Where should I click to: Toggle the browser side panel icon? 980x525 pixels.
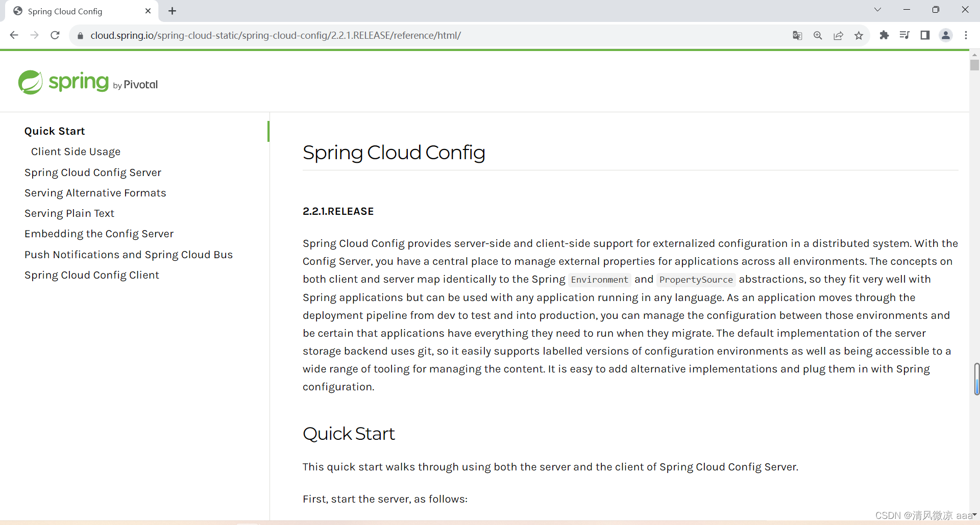click(x=925, y=35)
